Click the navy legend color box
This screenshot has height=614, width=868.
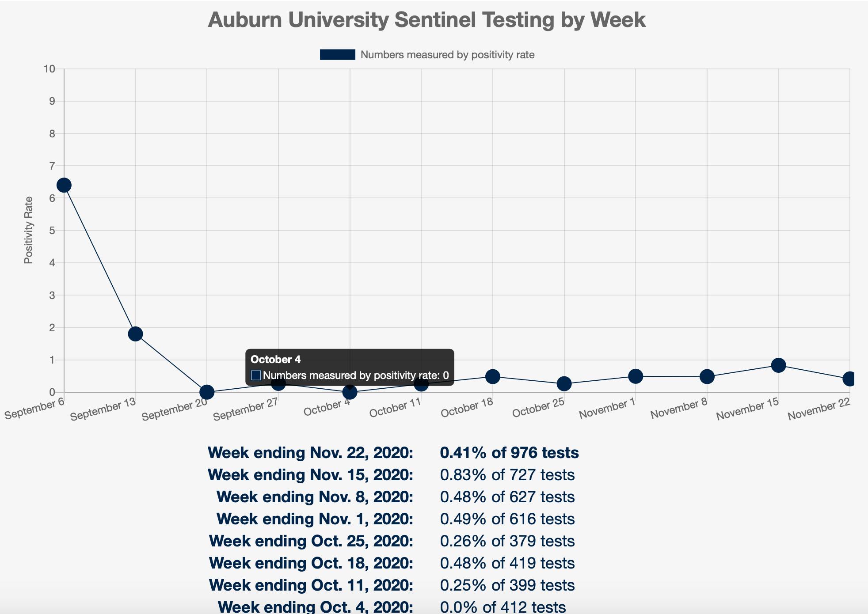point(338,55)
